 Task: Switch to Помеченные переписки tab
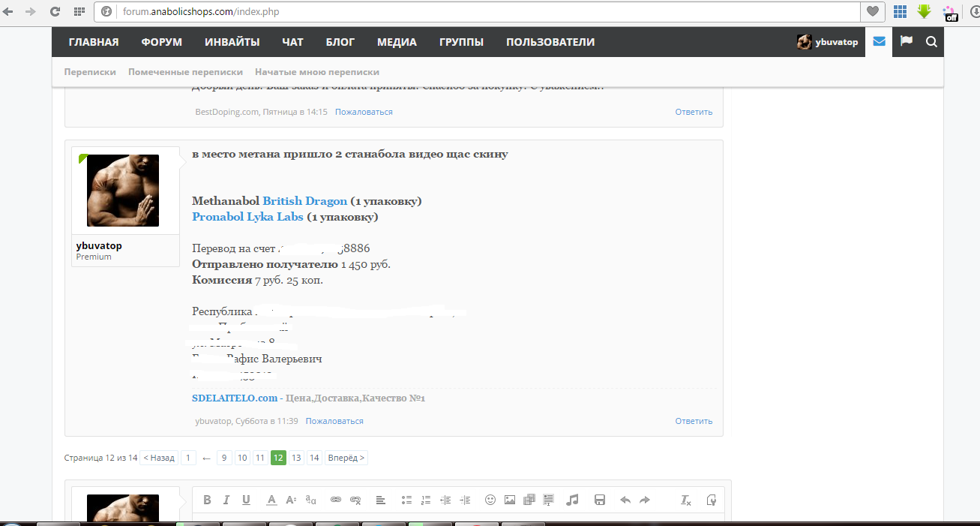click(x=185, y=72)
